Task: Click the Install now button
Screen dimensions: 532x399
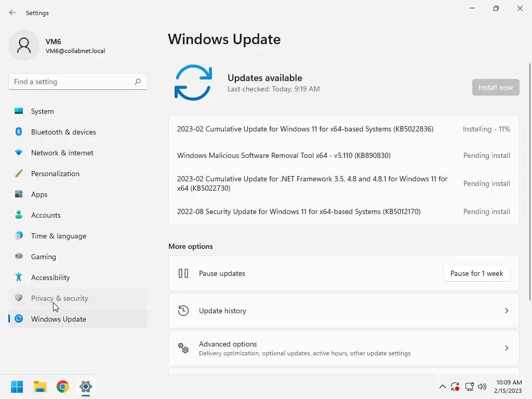Action: (495, 87)
